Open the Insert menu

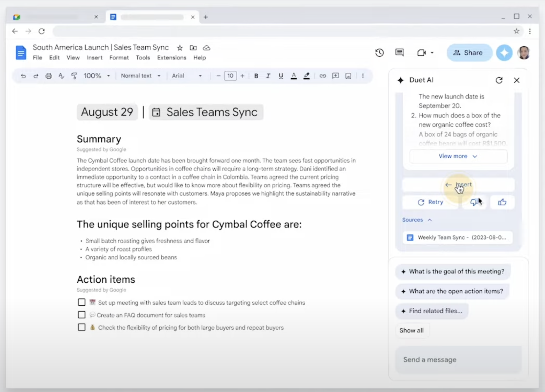[x=94, y=58]
